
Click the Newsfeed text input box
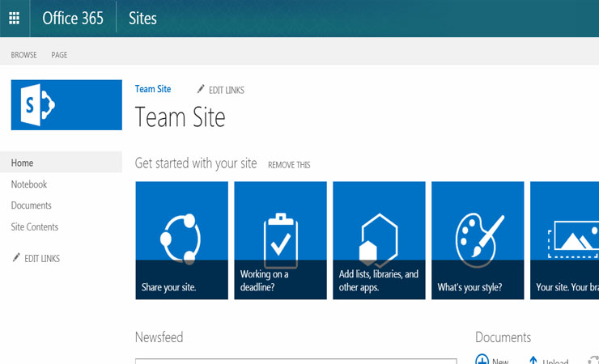(x=295, y=361)
